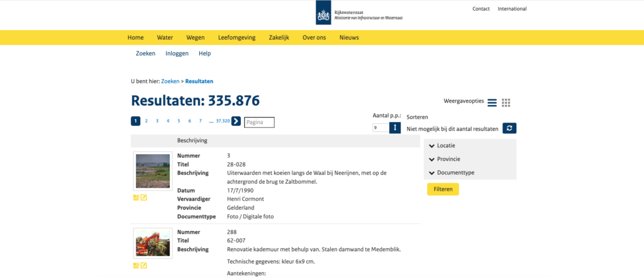This screenshot has height=278, width=644.
Task: Go to next results page arrow
Action: coord(236,121)
